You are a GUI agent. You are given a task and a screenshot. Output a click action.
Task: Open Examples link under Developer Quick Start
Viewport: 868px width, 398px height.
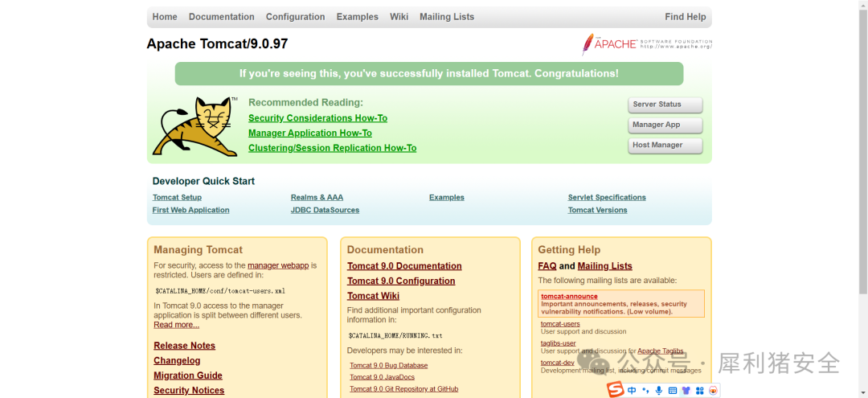click(447, 197)
